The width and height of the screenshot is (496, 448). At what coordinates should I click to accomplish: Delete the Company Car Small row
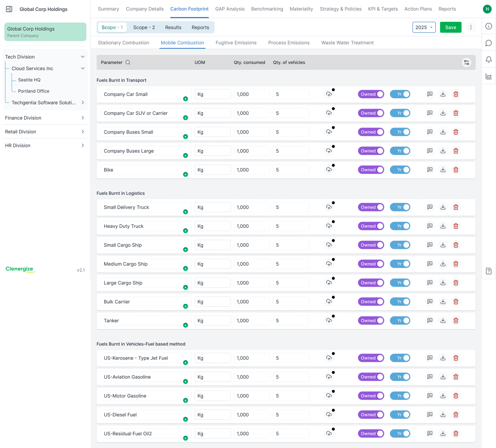point(456,94)
